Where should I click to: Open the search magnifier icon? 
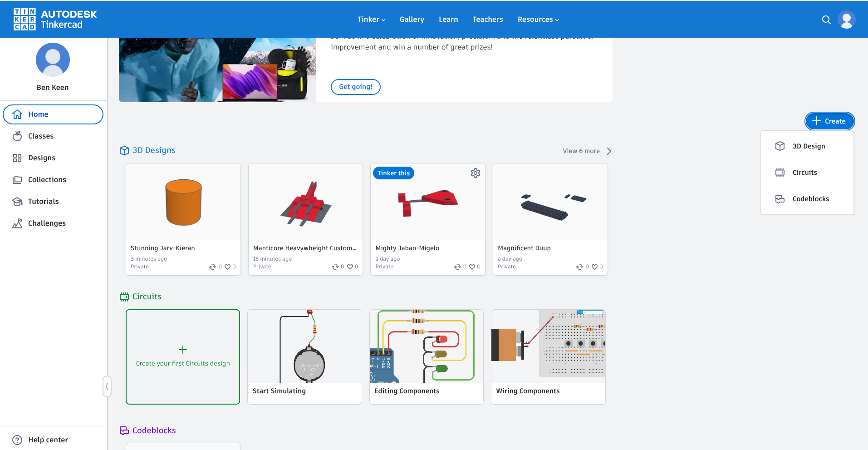[826, 20]
